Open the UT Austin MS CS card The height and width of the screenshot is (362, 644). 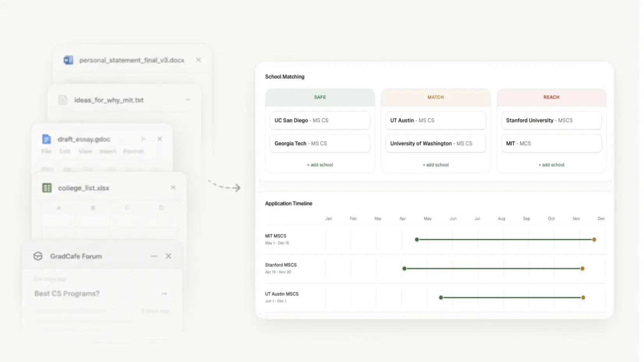[436, 120]
